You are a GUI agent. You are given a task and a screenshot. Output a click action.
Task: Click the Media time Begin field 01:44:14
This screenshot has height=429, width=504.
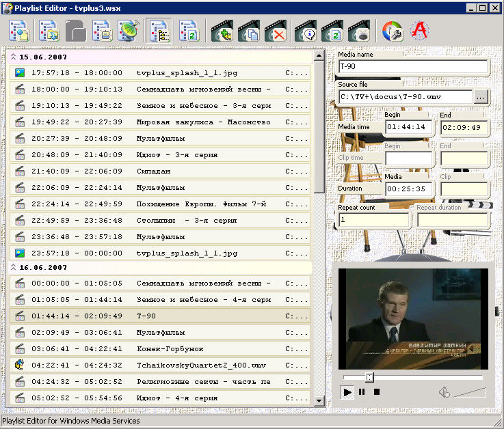408,127
